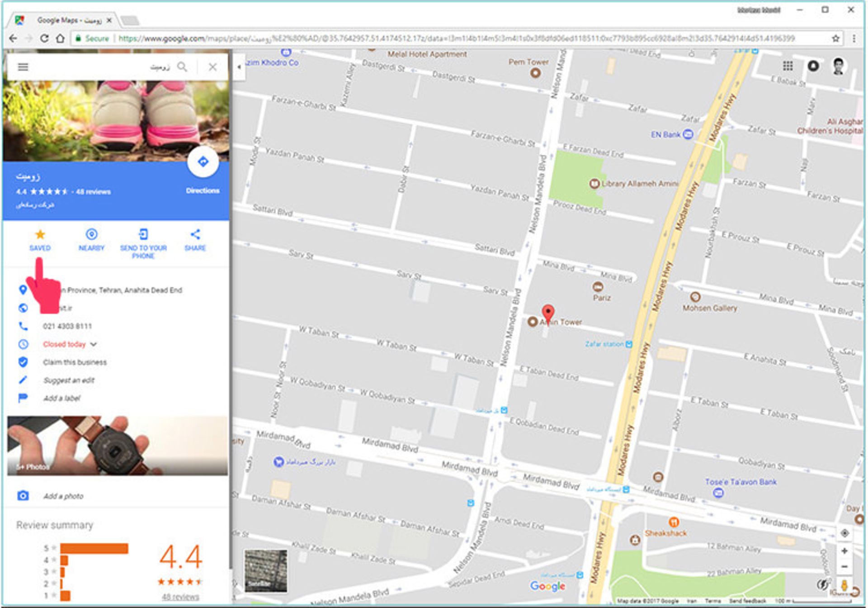Click Terms in map footer
Screen dimensions: 868x608
tap(712, 601)
